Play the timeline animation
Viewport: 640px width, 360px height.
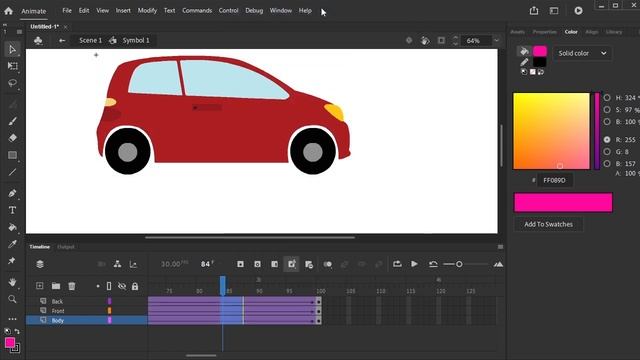(x=414, y=264)
